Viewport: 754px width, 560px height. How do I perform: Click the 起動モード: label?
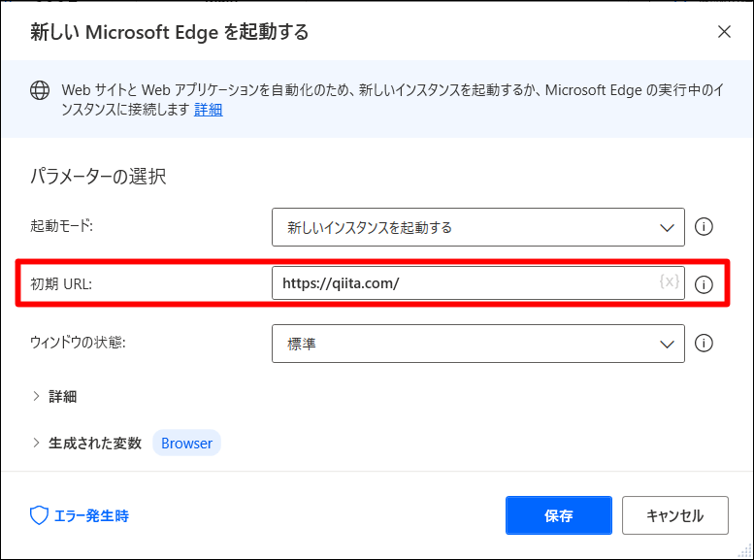[x=61, y=225]
